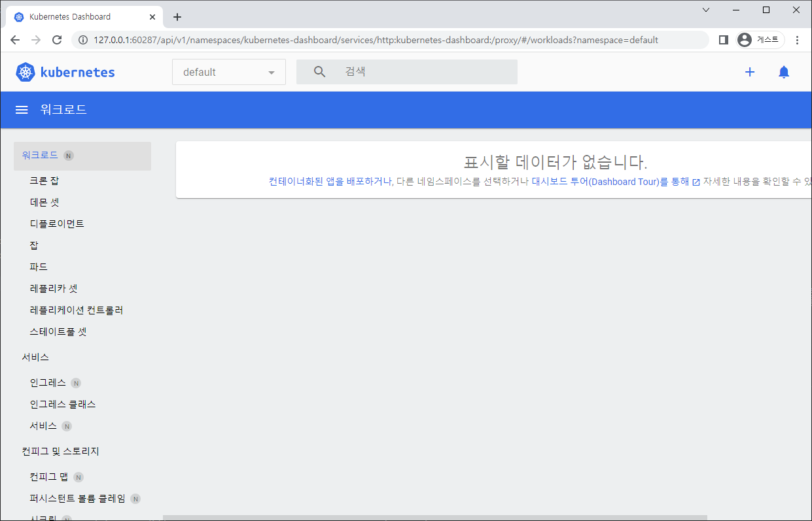Reload the page with browser refresh

point(57,40)
